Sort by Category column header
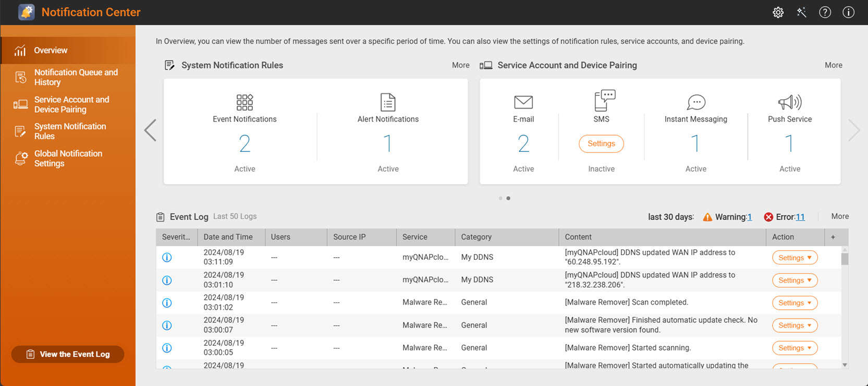The width and height of the screenshot is (868, 386). [x=506, y=237]
